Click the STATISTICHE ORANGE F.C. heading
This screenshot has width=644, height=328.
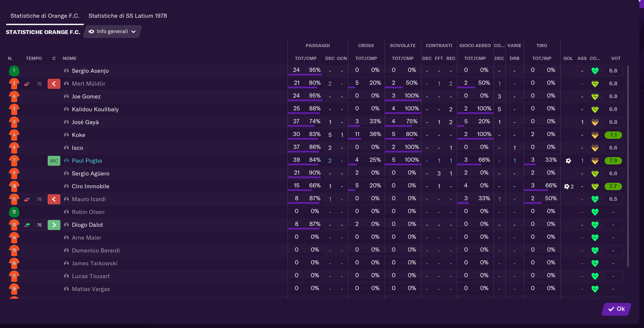(43, 32)
